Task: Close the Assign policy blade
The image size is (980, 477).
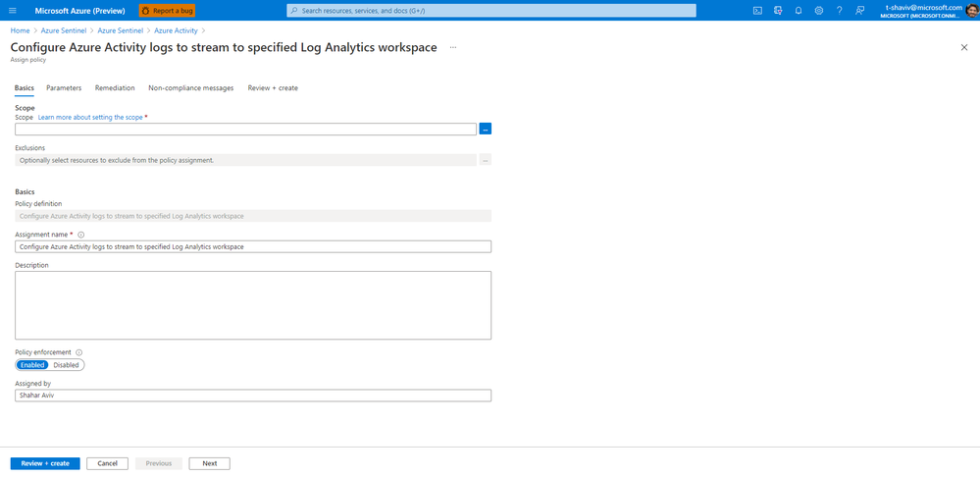Action: (x=963, y=47)
